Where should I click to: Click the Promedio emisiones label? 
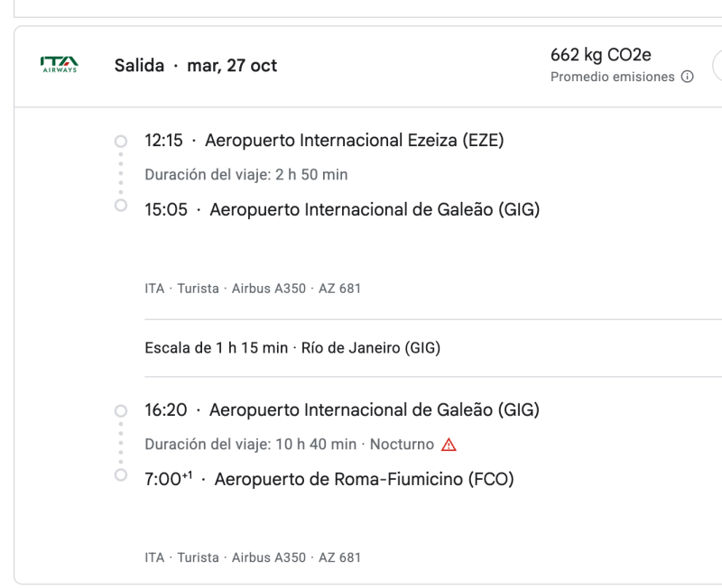click(x=613, y=77)
